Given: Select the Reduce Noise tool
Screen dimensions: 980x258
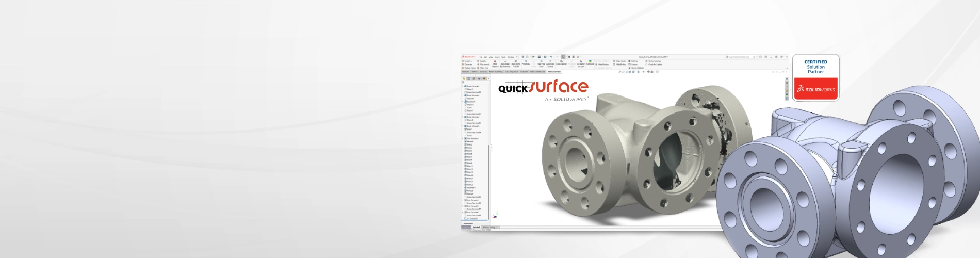Looking at the screenshot, I should tap(468, 68).
